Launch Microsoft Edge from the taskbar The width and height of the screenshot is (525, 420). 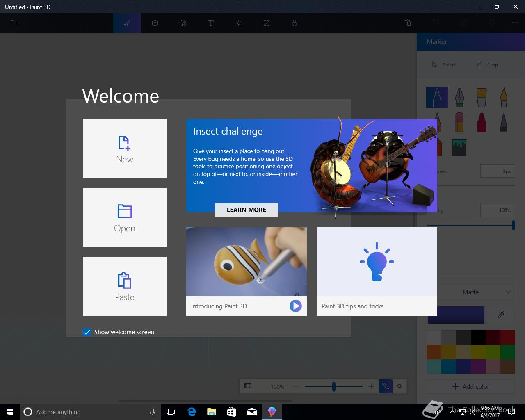coord(192,412)
